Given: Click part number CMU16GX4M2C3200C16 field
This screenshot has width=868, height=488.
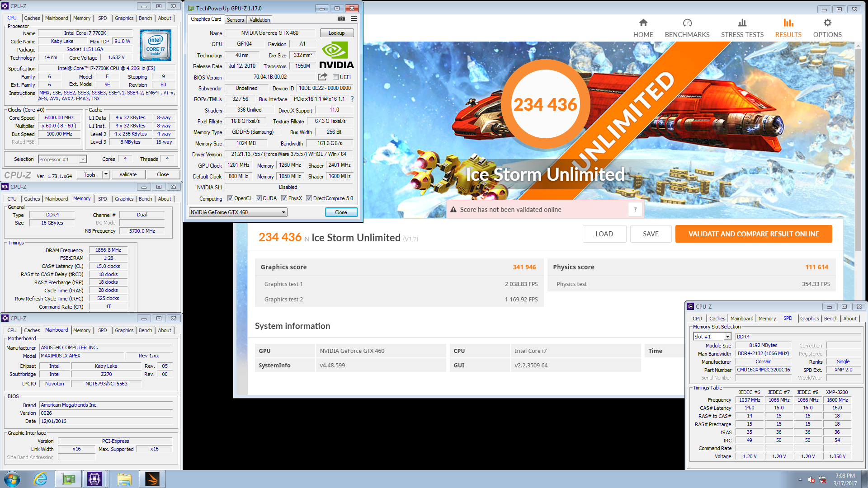Looking at the screenshot, I should pos(764,370).
